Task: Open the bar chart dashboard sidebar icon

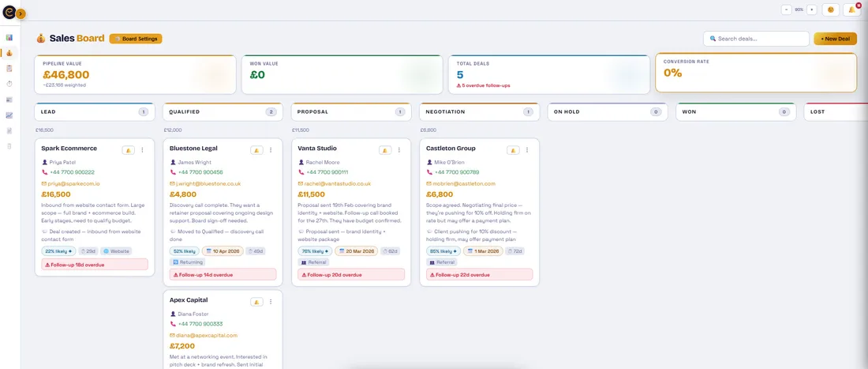Action: tap(9, 37)
